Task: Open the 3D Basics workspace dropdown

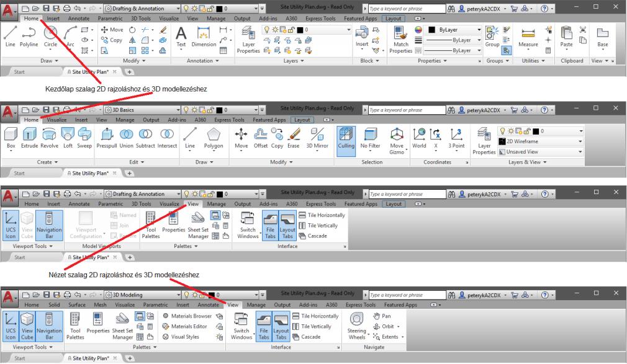Action: 143,110
